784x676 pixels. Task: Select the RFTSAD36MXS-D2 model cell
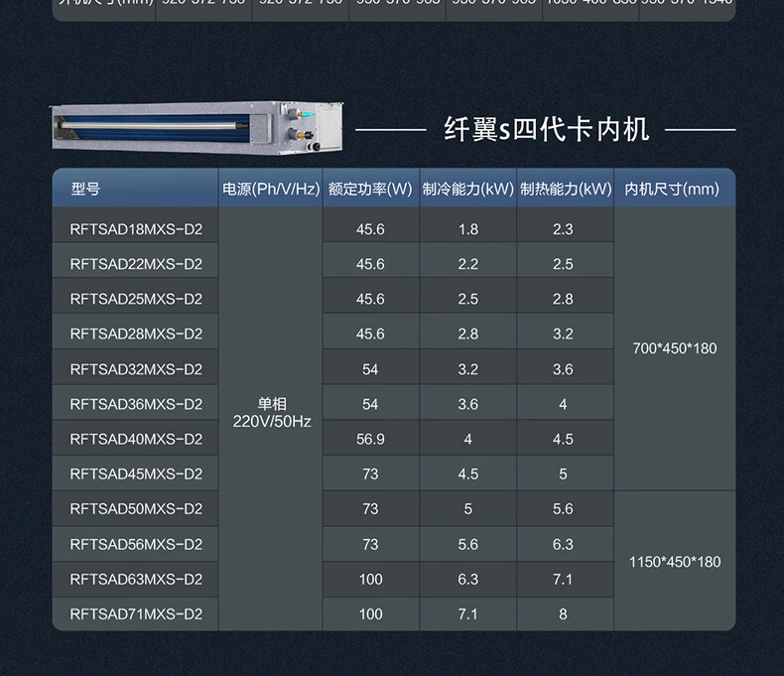136,404
